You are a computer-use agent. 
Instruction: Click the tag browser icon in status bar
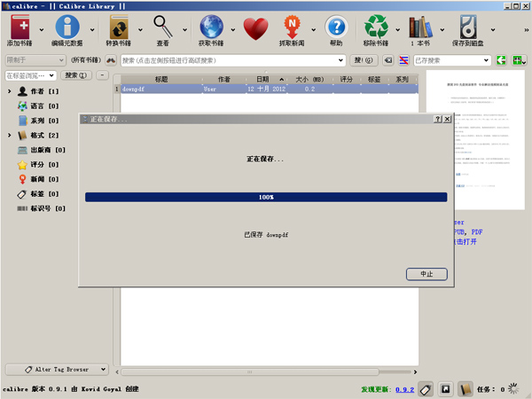(426, 389)
